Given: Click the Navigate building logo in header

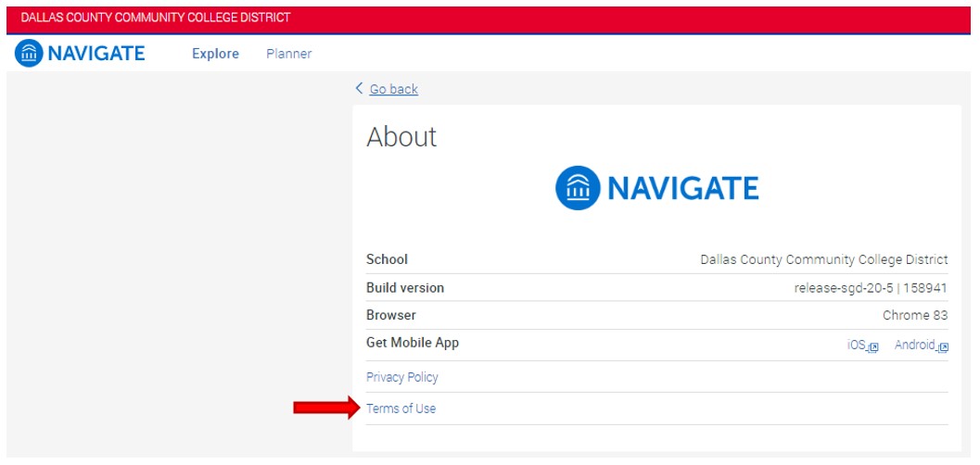Looking at the screenshot, I should coord(29,54).
